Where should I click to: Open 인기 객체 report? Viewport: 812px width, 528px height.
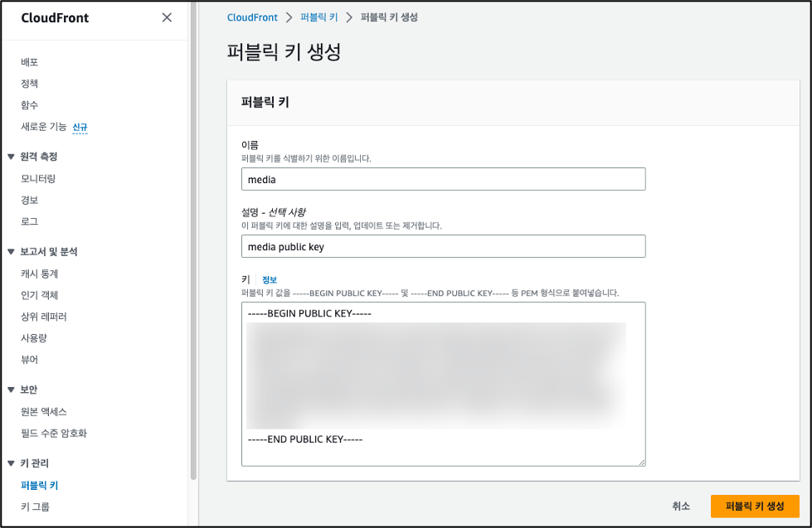(39, 295)
